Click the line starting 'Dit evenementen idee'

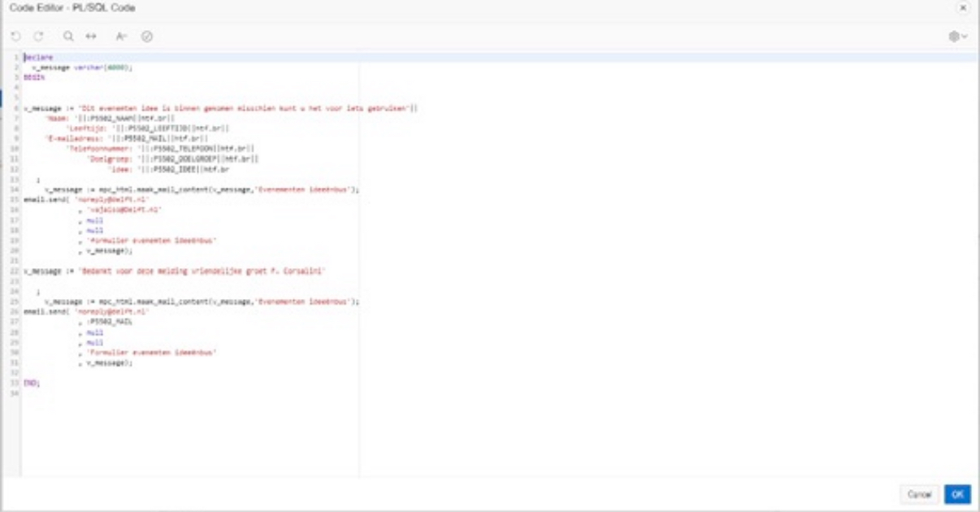coord(221,107)
